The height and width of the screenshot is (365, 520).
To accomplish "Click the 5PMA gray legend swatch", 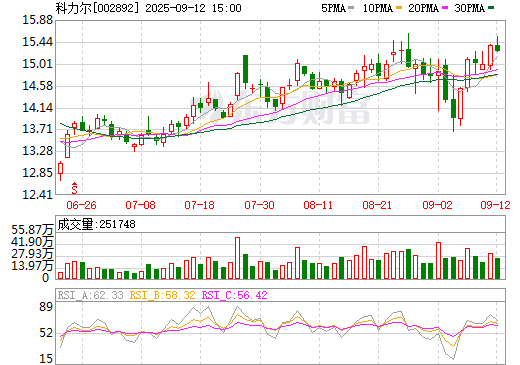I will [351, 8].
